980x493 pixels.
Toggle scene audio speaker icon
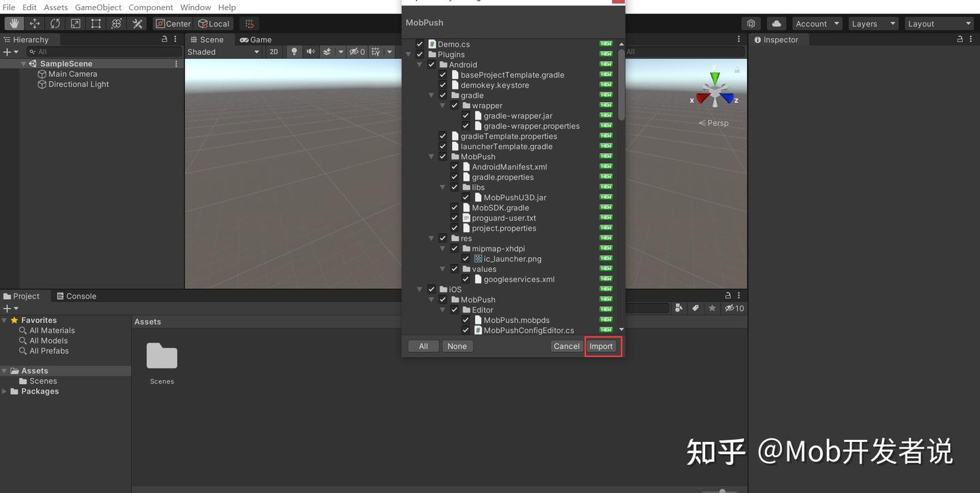click(310, 52)
